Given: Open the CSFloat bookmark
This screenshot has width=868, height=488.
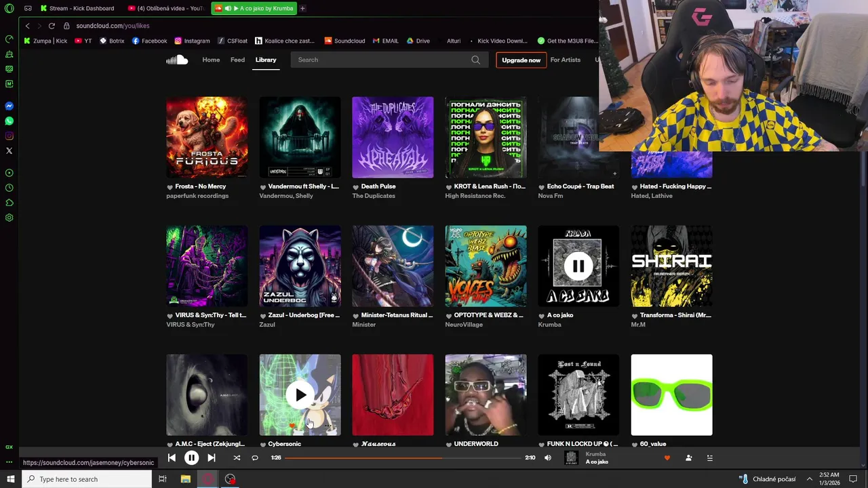Looking at the screenshot, I should pyautogui.click(x=233, y=41).
